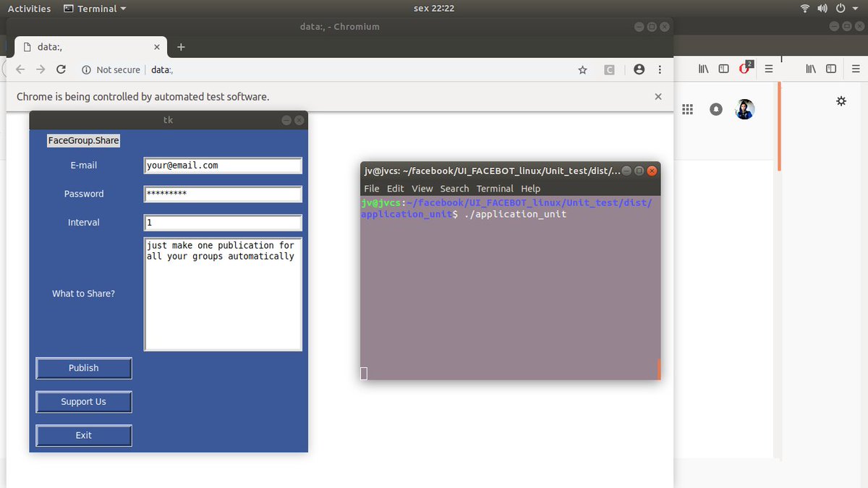The image size is (868, 488).
Task: Click Chromium forward navigation arrow
Action: point(41,69)
